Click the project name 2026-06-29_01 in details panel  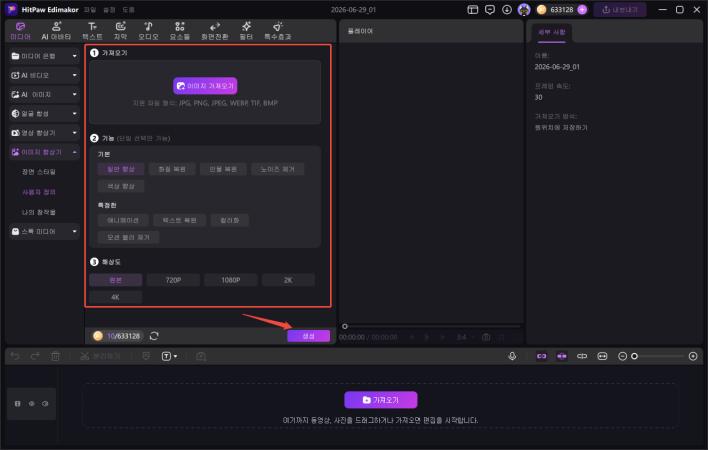[557, 67]
